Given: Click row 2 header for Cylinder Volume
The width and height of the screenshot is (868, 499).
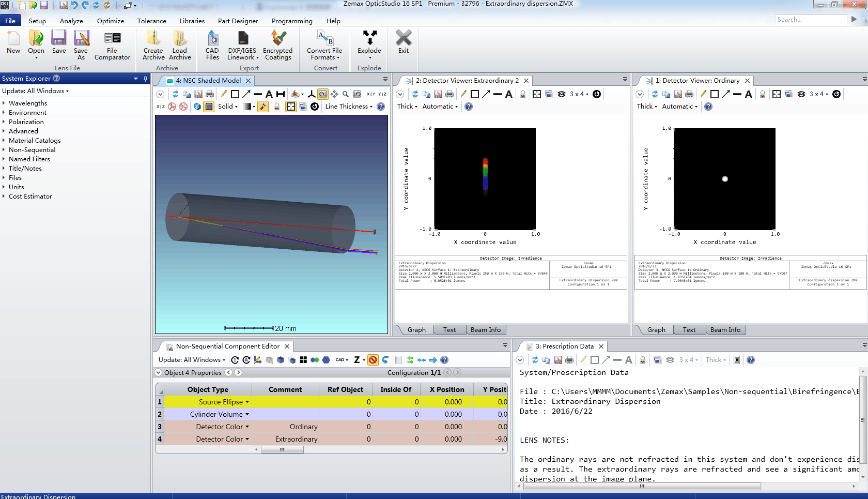Looking at the screenshot, I should point(160,414).
